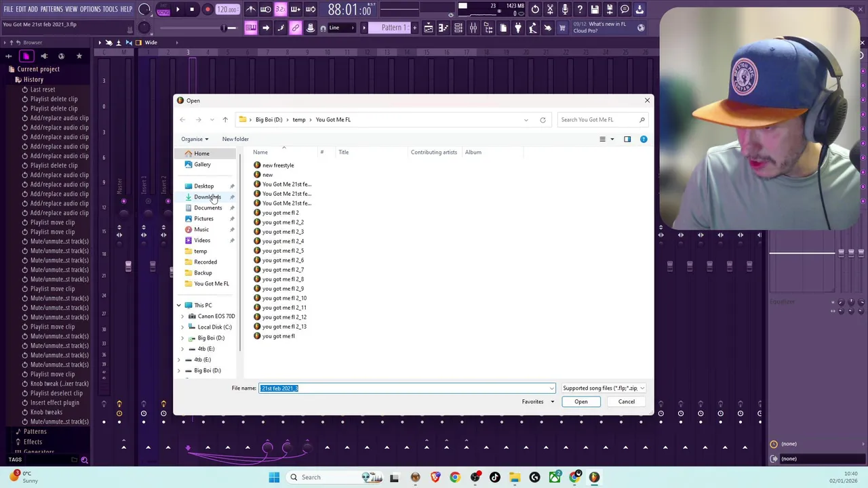This screenshot has width=868, height=488.
Task: Open the Supported song files type dropdown
Action: coord(603,388)
